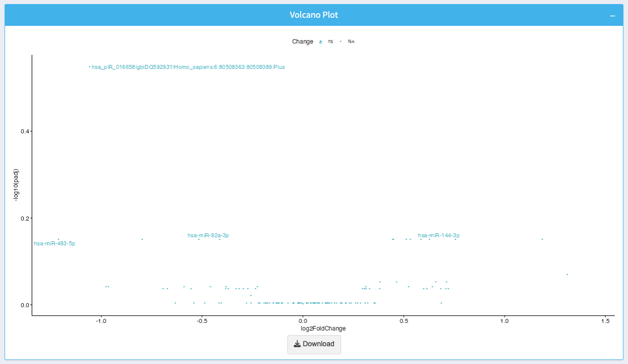
Task: Collapse the Volcano Plot panel
Action: [x=612, y=16]
